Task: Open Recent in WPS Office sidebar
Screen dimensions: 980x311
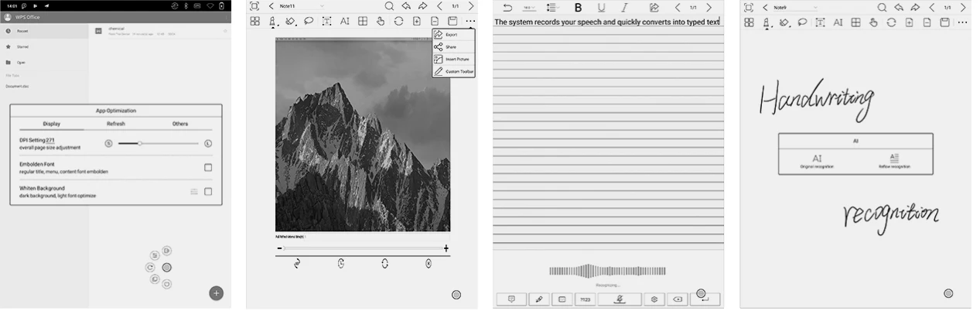Action: [44, 31]
